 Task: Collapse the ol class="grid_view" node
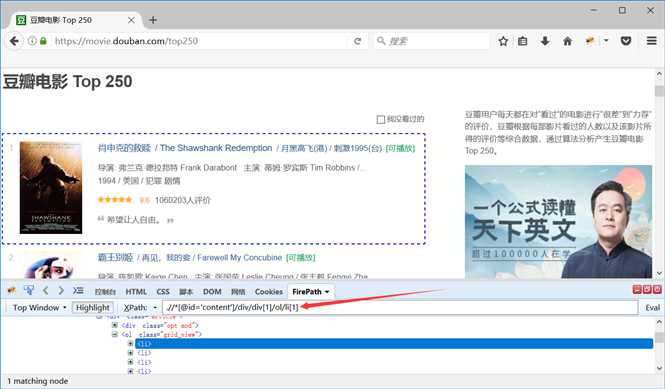pos(115,334)
